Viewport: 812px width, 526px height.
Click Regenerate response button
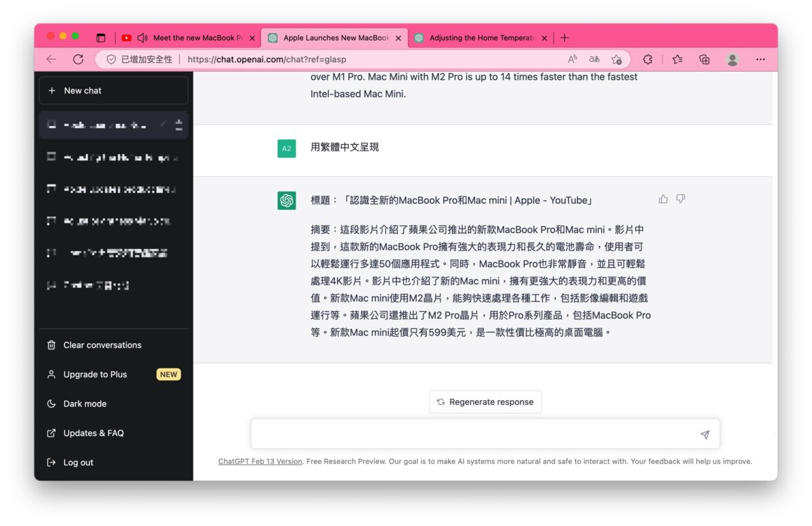[x=485, y=401]
